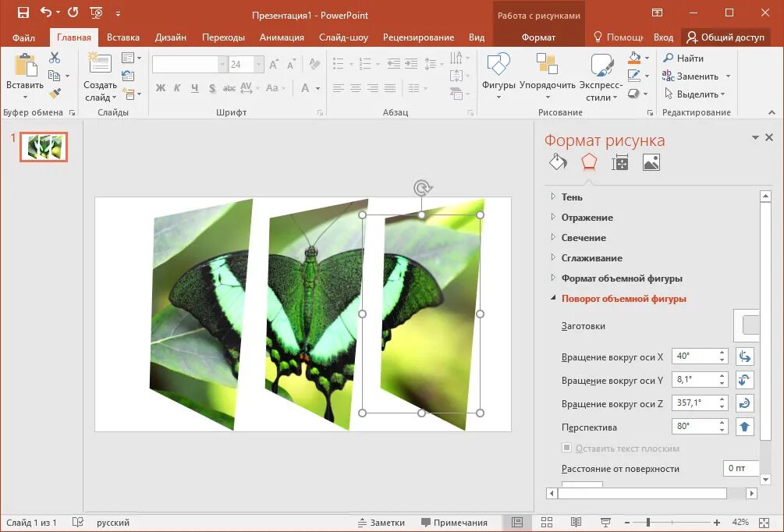
Task: Click Вход to sign in
Action: pos(663,37)
